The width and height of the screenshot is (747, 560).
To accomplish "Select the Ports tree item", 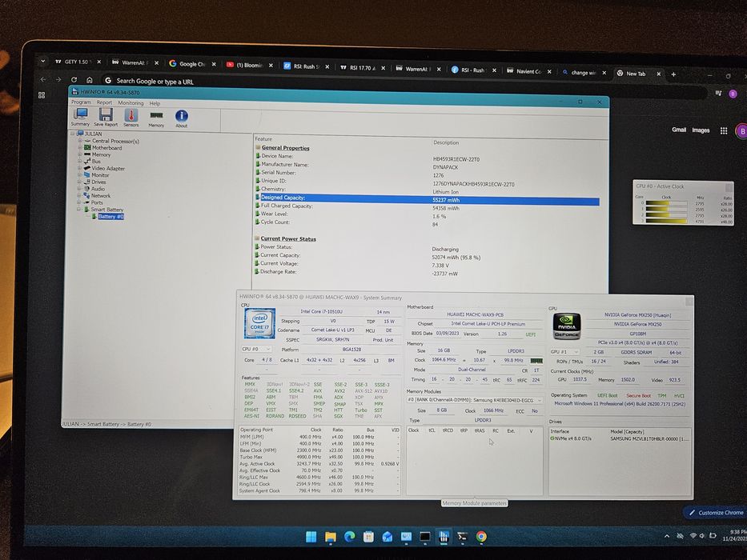I will (97, 202).
